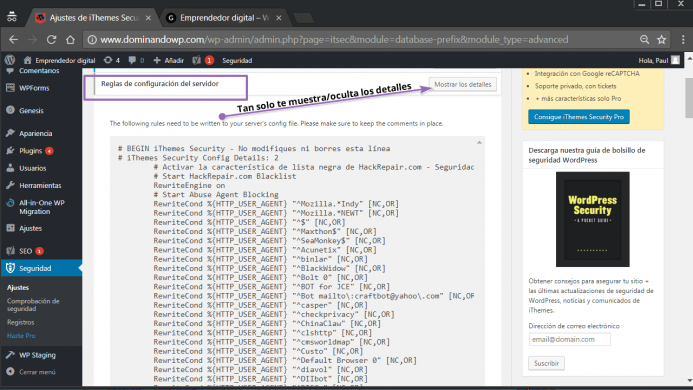Open WordPress logo menu in admin bar

[10, 60]
